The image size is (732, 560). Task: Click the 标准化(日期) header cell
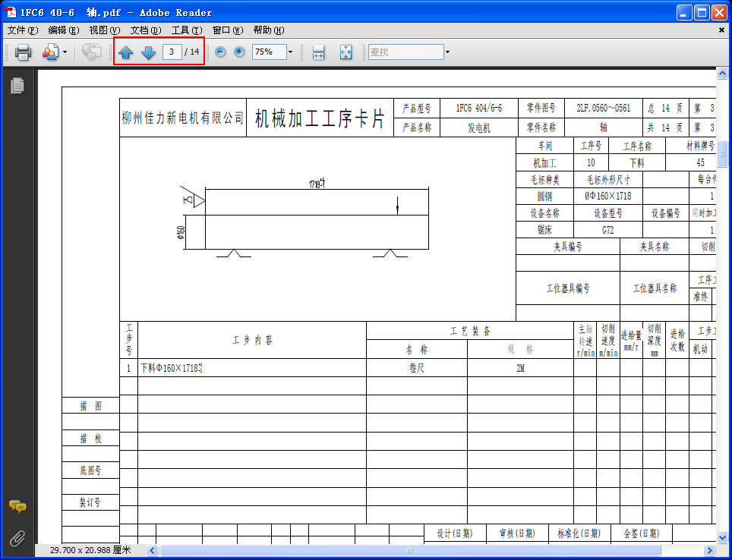pyautogui.click(x=579, y=533)
